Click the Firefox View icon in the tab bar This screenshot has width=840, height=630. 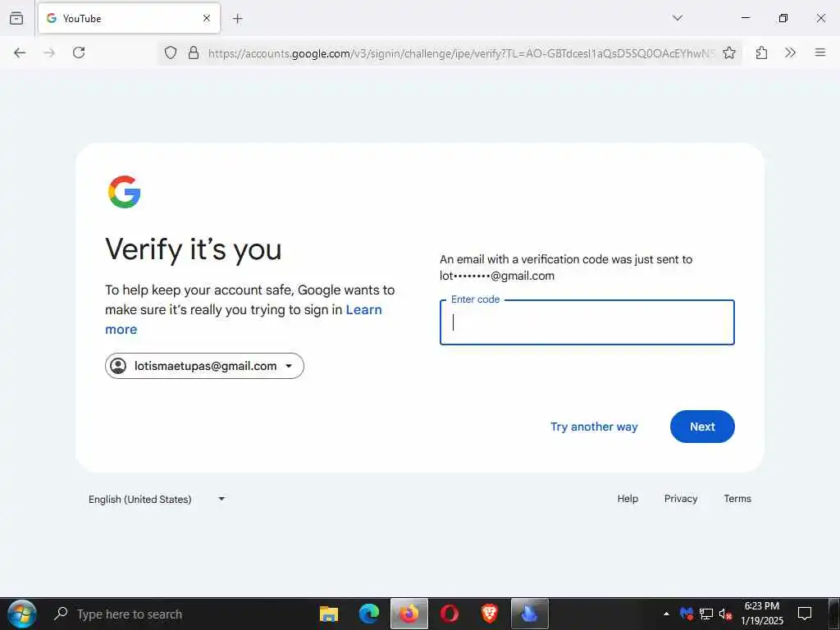pos(16,18)
